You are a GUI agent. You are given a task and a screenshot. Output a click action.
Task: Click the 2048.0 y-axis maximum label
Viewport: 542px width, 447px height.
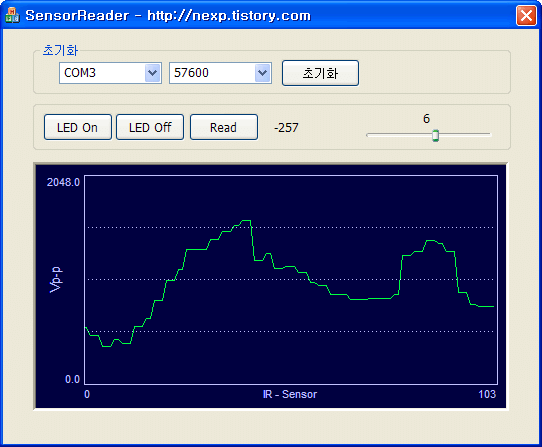63,182
